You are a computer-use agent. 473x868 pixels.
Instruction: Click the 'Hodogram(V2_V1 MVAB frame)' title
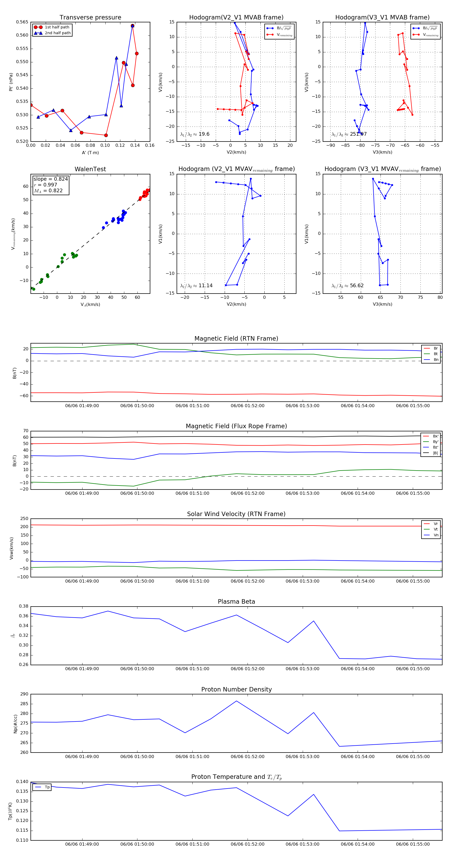tap(236, 18)
